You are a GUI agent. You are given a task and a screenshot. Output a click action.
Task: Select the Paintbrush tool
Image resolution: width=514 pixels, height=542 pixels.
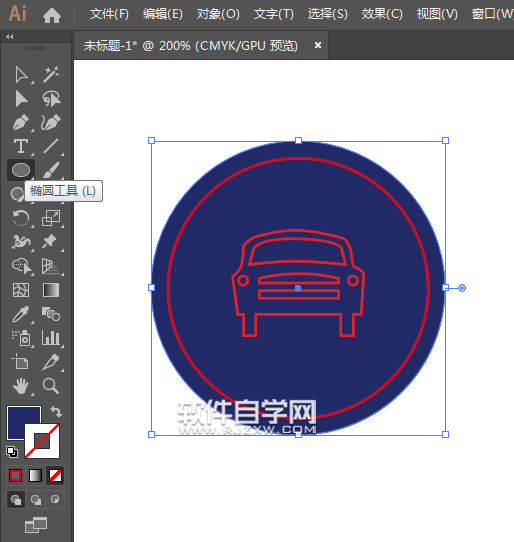[x=51, y=170]
